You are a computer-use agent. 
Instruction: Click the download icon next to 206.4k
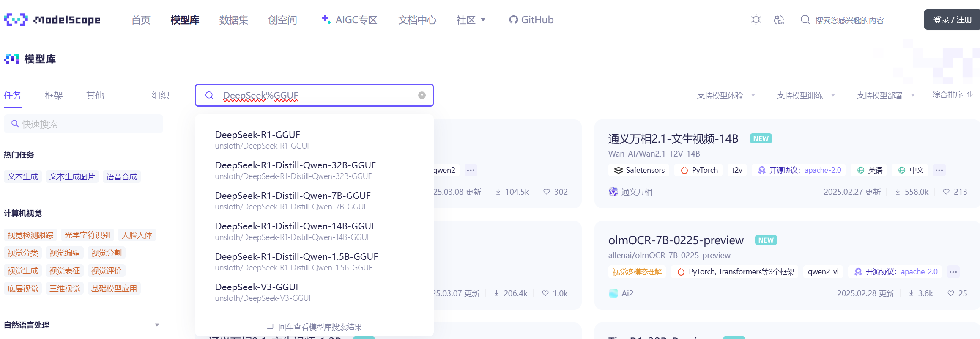496,293
